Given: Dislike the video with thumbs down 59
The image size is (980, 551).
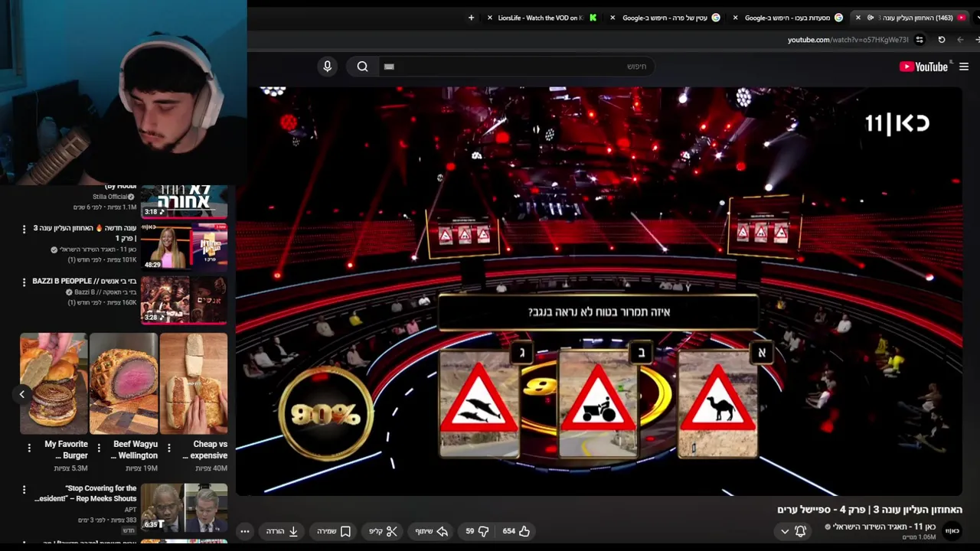Looking at the screenshot, I should click(x=477, y=531).
